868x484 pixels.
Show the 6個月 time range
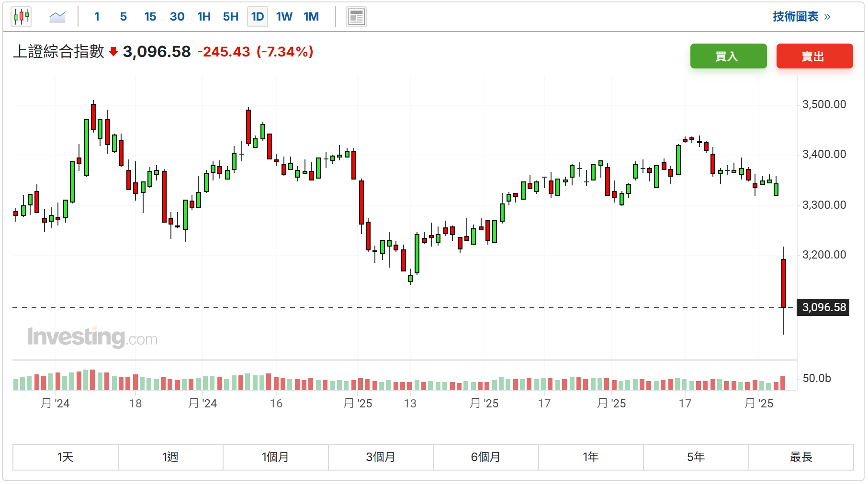[x=485, y=457]
